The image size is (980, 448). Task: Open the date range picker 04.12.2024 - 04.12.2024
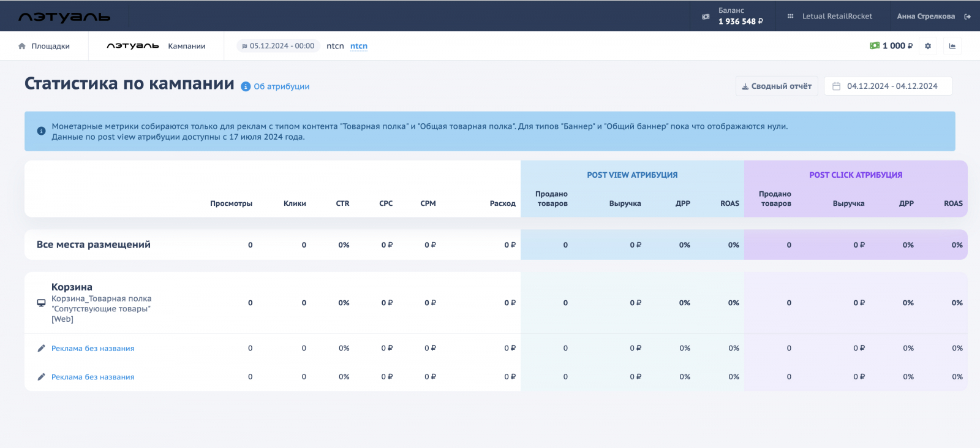pyautogui.click(x=888, y=86)
